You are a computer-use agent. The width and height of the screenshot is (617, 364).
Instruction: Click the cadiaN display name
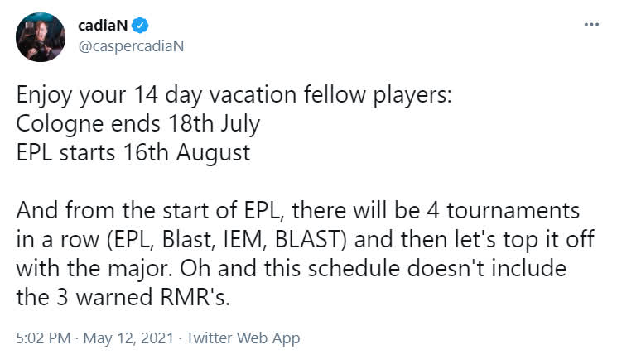pos(103,26)
